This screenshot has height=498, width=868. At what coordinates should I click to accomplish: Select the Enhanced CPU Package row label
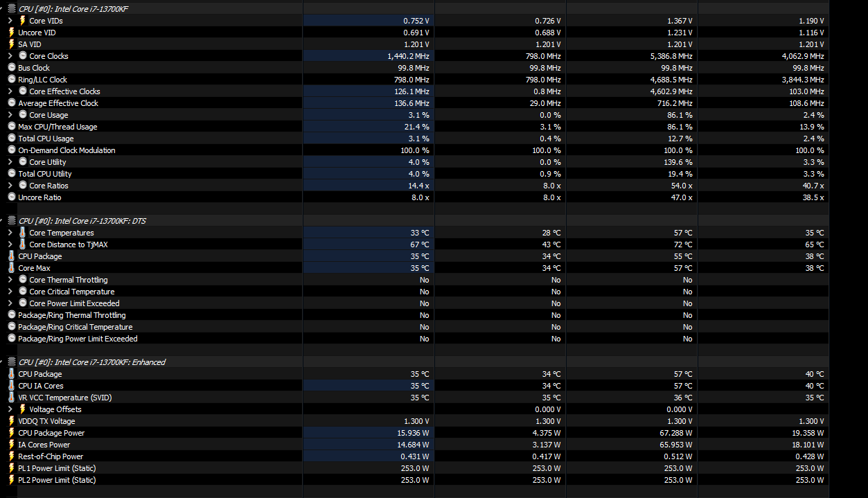tap(40, 374)
